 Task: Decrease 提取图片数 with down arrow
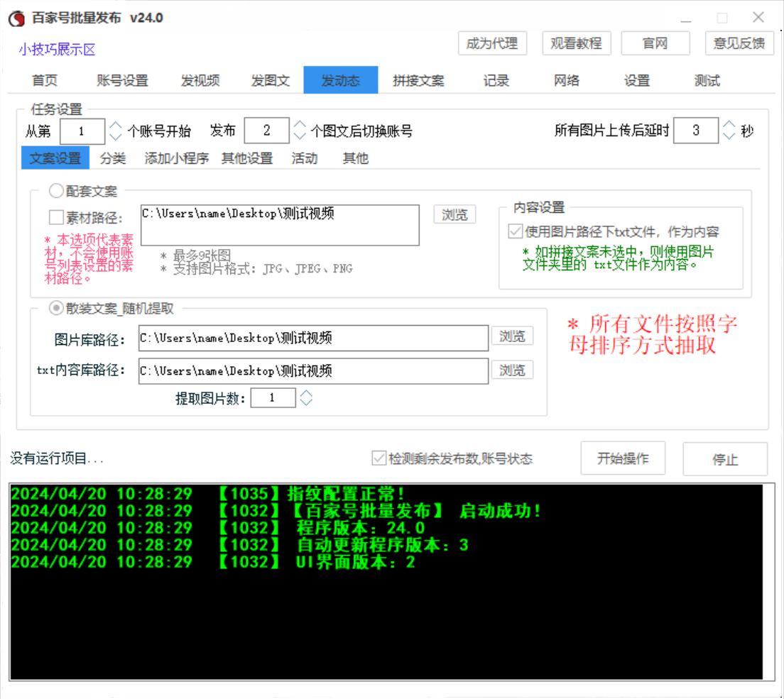[x=306, y=402]
